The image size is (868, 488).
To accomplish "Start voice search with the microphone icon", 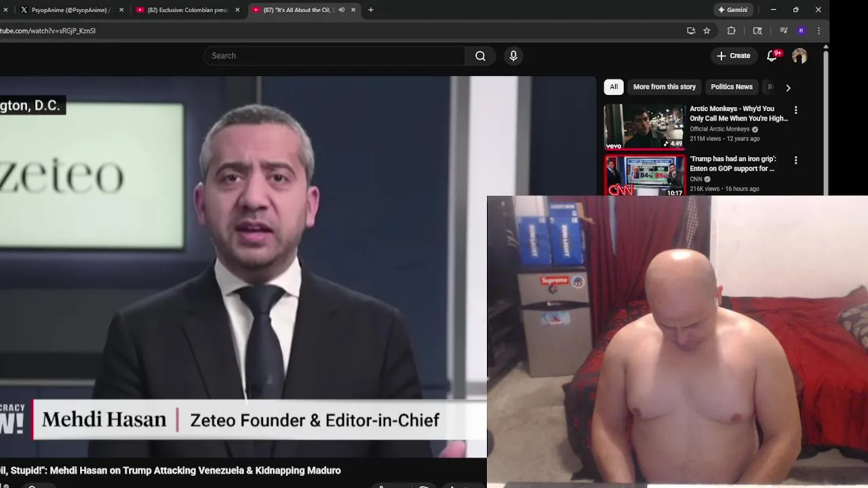I will [513, 56].
